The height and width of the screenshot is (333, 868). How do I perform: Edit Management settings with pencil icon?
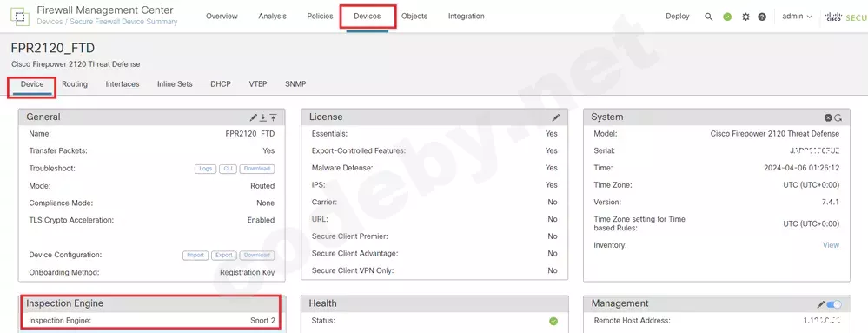(821, 304)
